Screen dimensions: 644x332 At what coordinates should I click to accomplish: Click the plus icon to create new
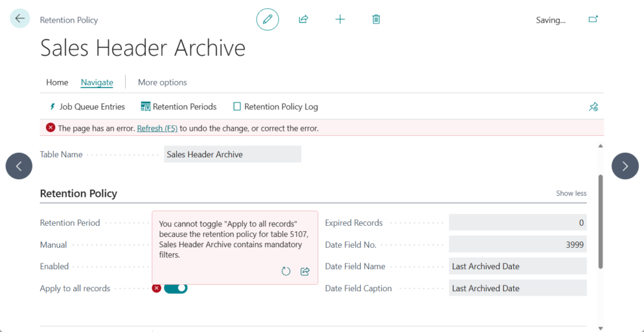[340, 19]
